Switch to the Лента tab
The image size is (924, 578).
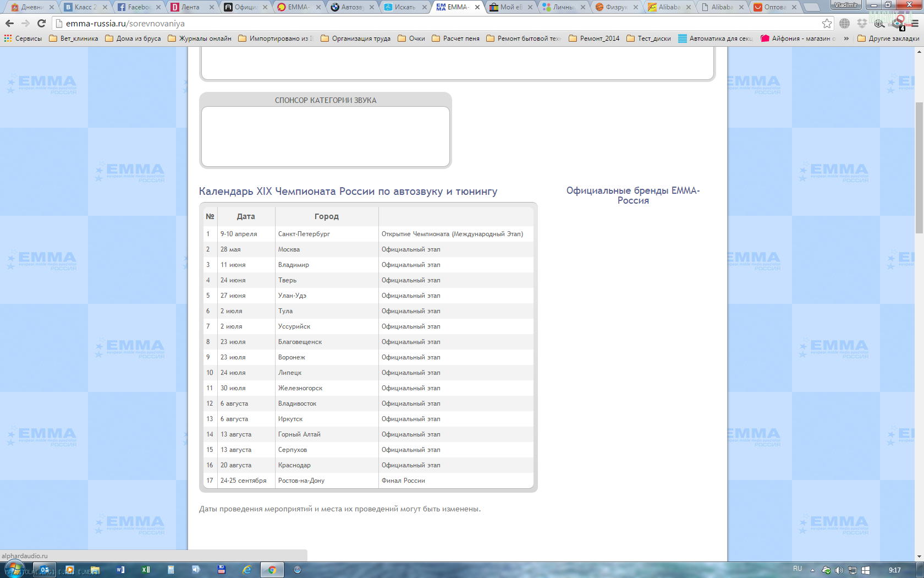[x=190, y=7]
